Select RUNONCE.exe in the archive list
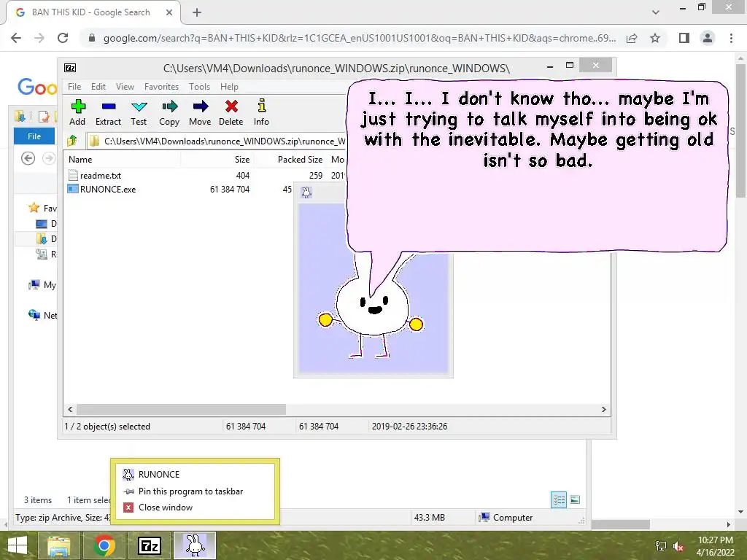The width and height of the screenshot is (747, 560). click(x=102, y=189)
